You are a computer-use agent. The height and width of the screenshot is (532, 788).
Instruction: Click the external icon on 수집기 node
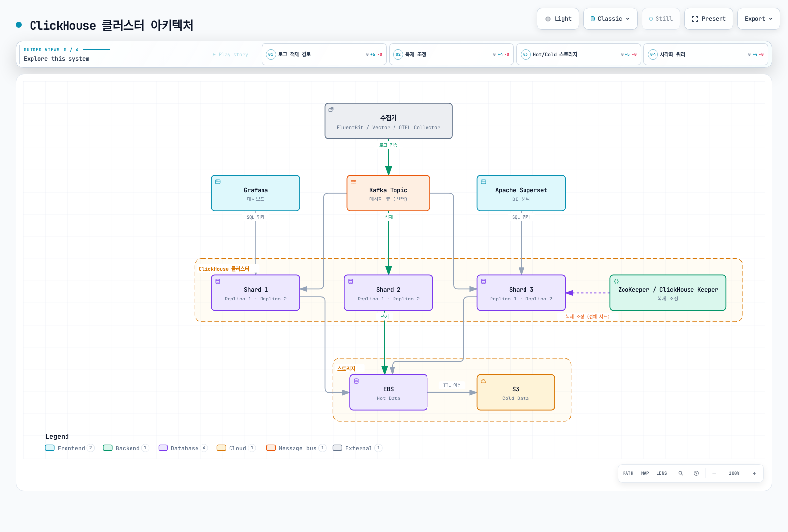tap(331, 110)
